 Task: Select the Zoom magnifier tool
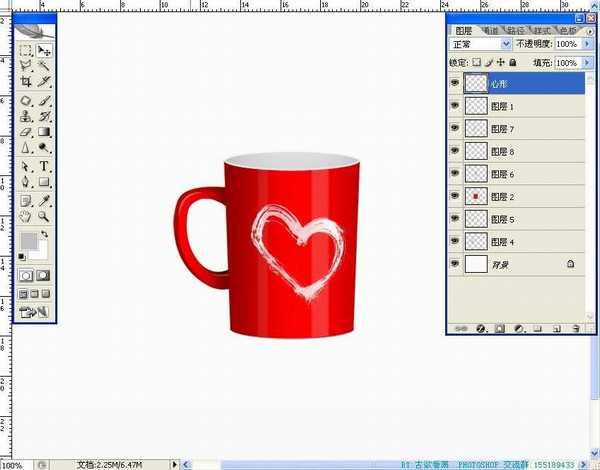45,215
